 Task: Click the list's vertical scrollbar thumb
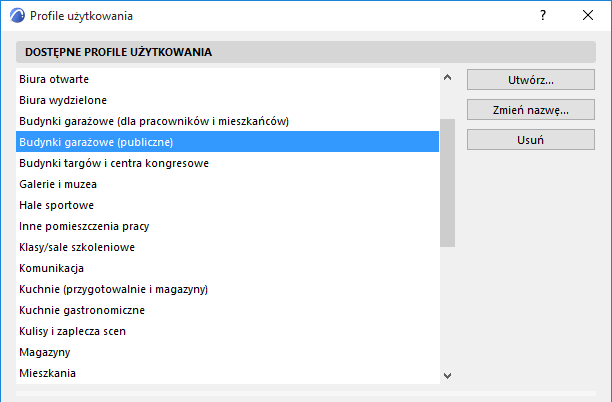pyautogui.click(x=448, y=183)
